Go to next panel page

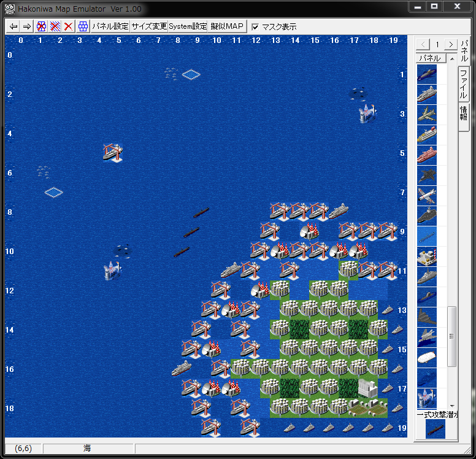(451, 45)
